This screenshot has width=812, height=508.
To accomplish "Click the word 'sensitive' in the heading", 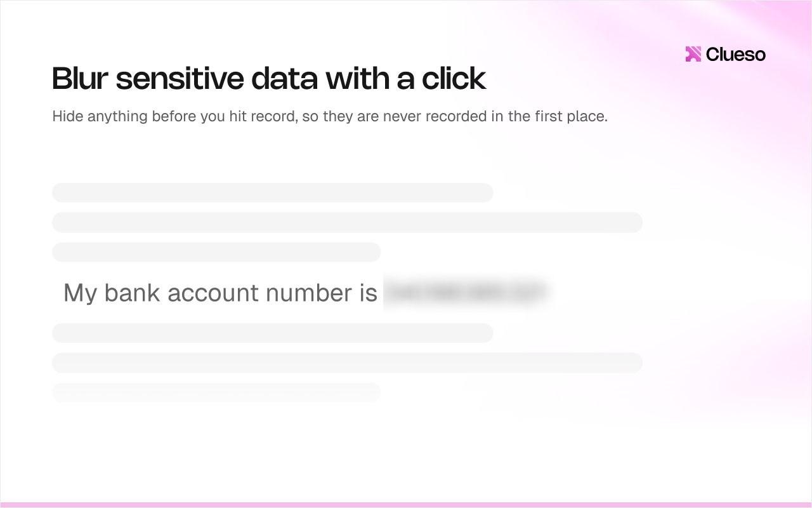I will click(180, 79).
